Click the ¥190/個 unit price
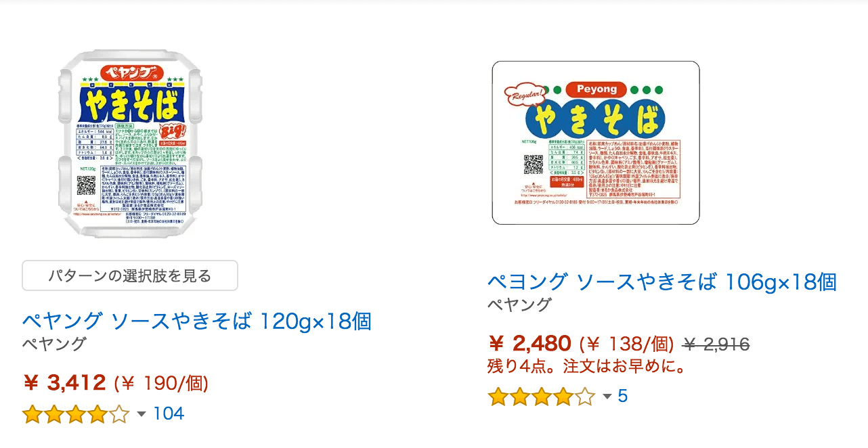The width and height of the screenshot is (868, 448). [161, 384]
